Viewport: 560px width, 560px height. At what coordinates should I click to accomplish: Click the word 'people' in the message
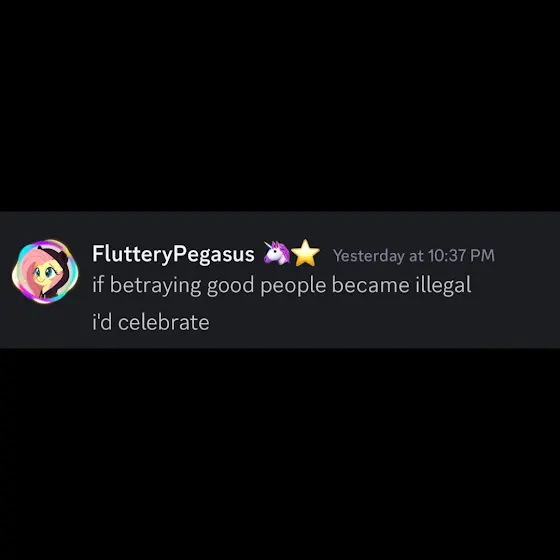(x=293, y=286)
